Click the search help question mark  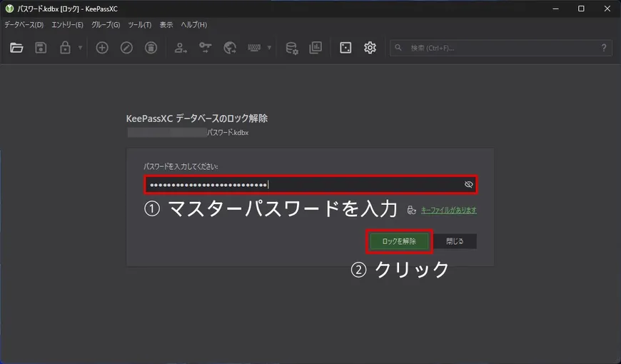[604, 48]
